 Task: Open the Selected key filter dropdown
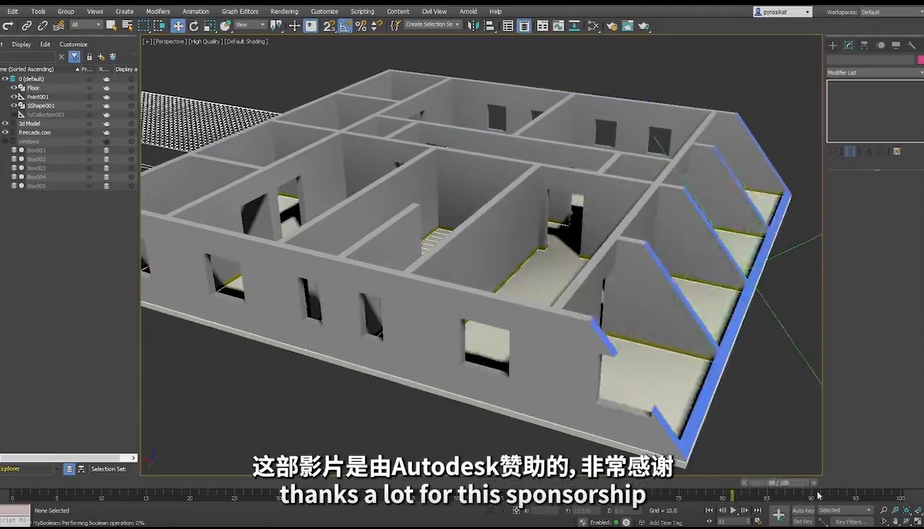[845, 510]
